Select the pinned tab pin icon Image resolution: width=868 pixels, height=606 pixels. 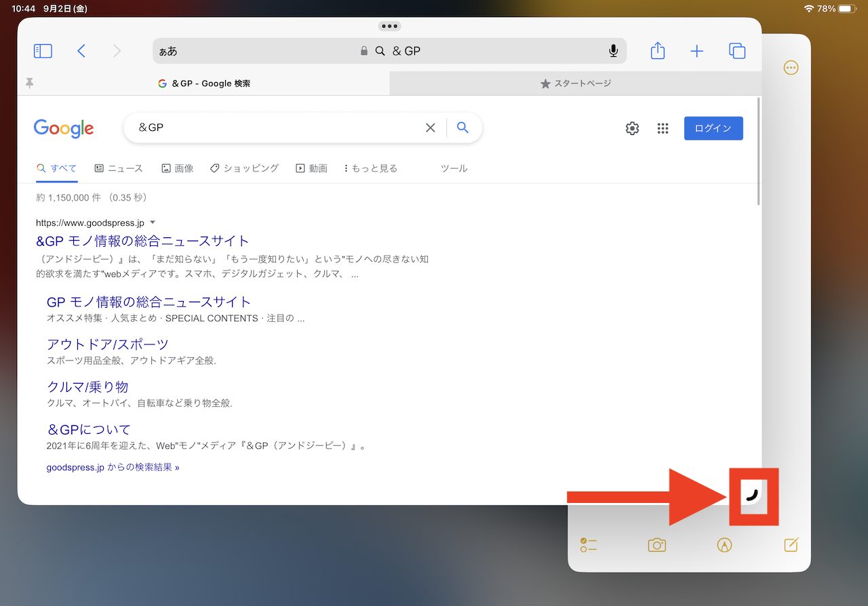point(29,83)
